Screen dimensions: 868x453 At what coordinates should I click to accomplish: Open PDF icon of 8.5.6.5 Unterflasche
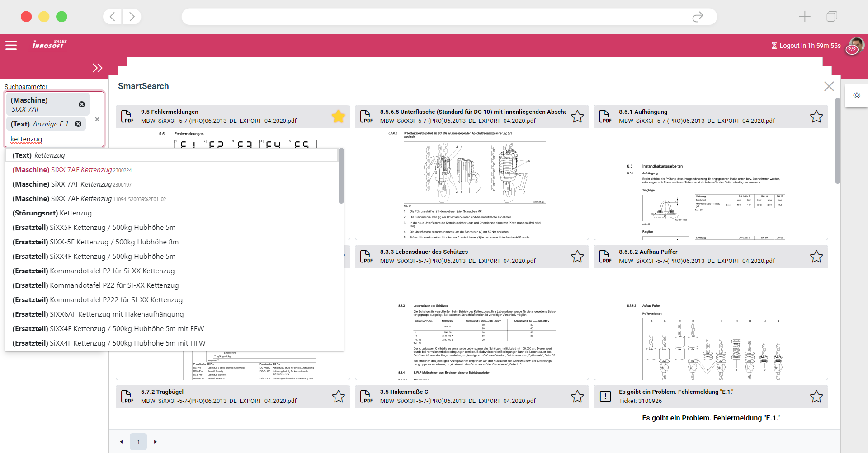[x=367, y=117]
